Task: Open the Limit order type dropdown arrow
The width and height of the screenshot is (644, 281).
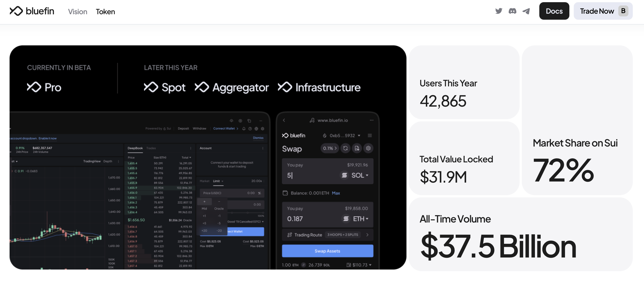Action: pyautogui.click(x=223, y=181)
